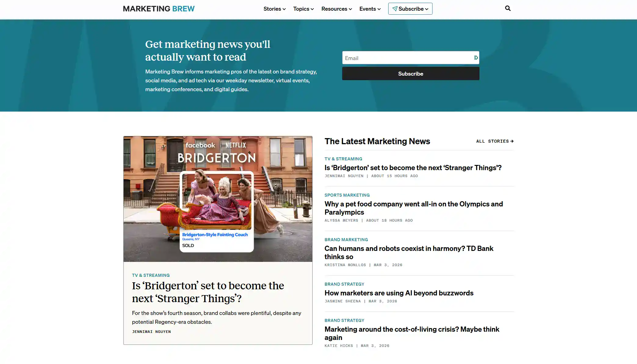
Task: Click 'Alyssa Meyers | About 18 hours ago' byline
Action: (x=368, y=220)
